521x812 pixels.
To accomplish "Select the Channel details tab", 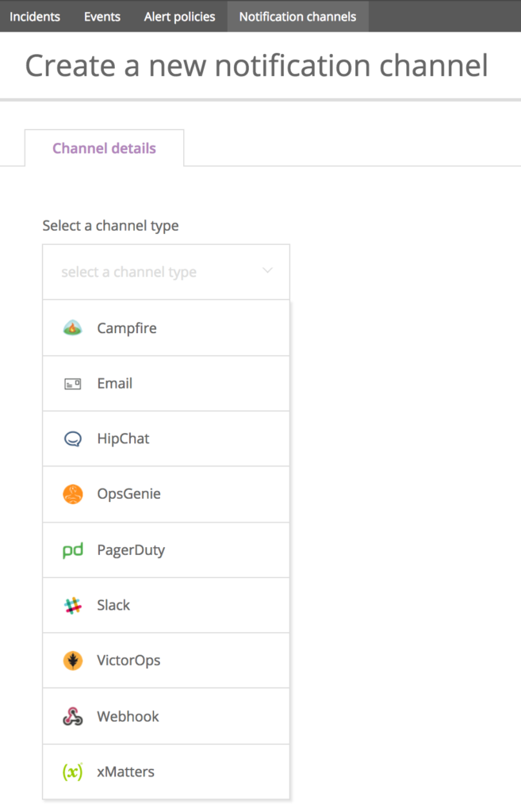I will [104, 148].
